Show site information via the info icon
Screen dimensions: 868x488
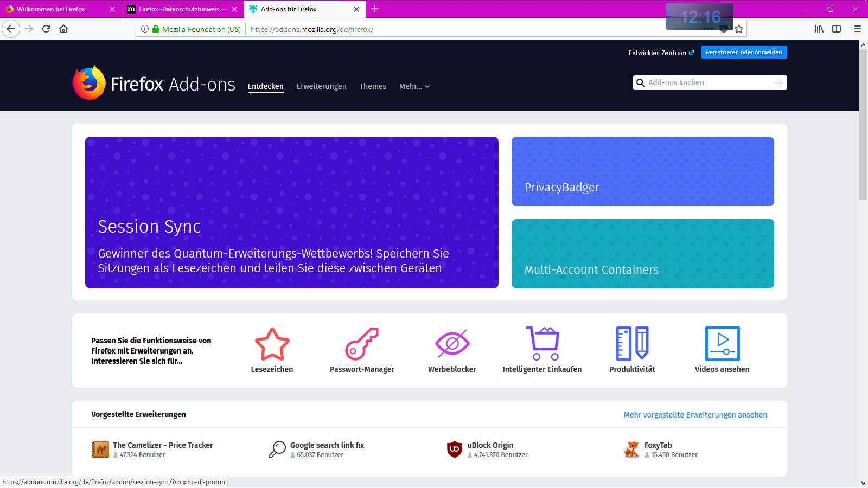[145, 29]
